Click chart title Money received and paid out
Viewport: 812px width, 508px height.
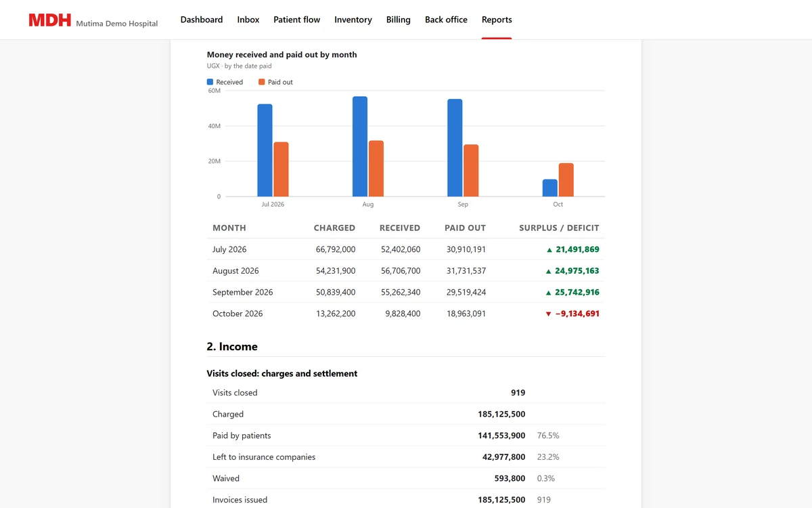point(281,54)
